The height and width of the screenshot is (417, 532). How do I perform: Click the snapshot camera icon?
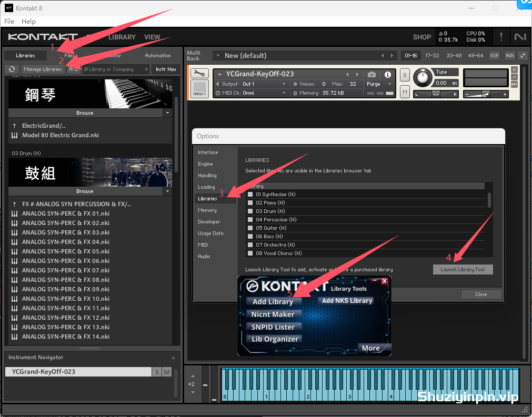point(372,74)
